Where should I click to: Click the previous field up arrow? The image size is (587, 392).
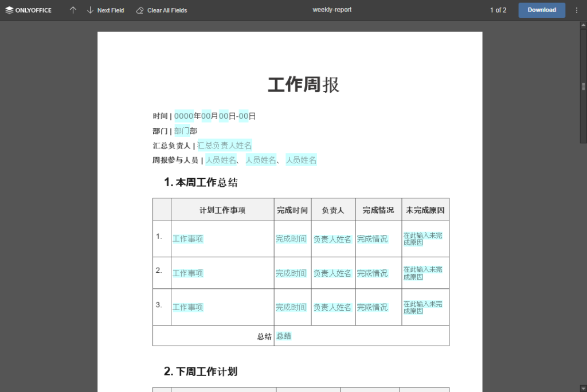point(73,10)
